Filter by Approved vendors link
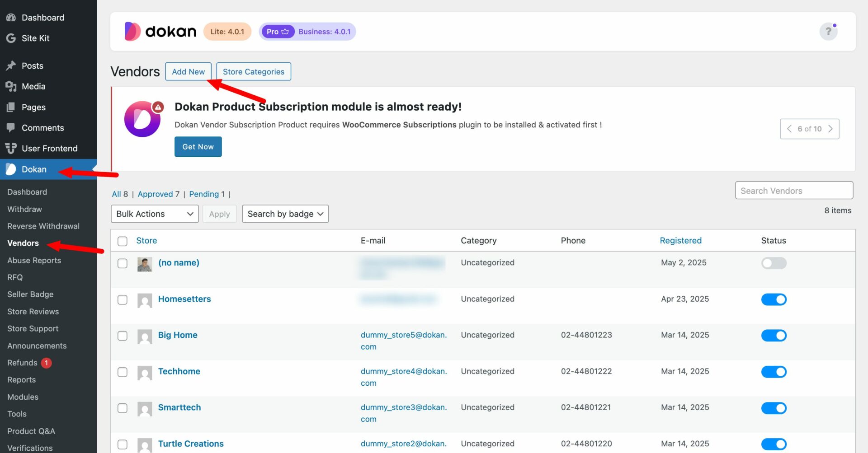 point(155,194)
